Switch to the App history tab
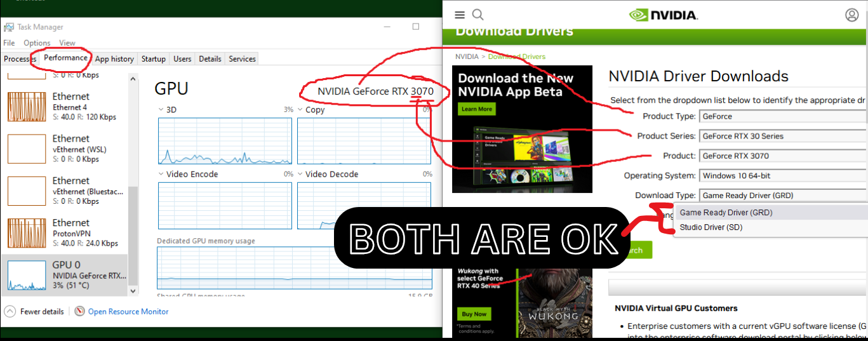Image resolution: width=868 pixels, height=341 pixels. [114, 59]
